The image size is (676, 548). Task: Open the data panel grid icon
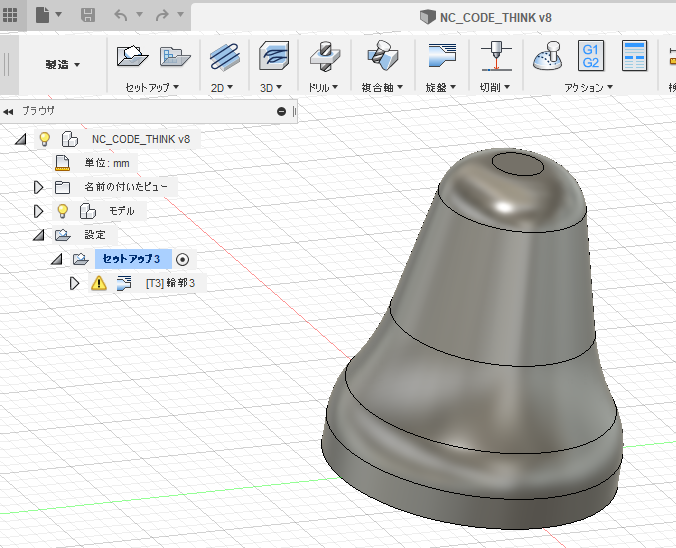coord(9,15)
